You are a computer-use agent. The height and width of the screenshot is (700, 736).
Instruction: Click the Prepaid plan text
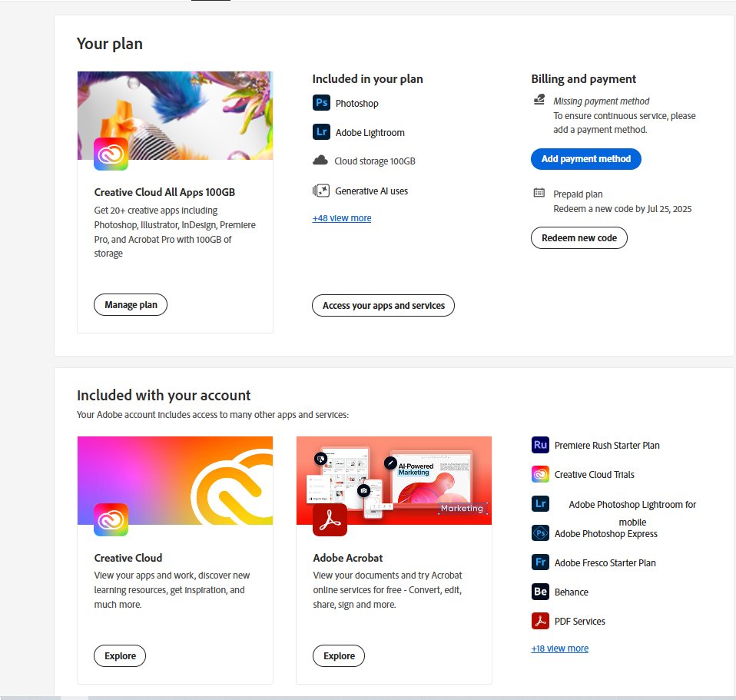[x=578, y=194]
